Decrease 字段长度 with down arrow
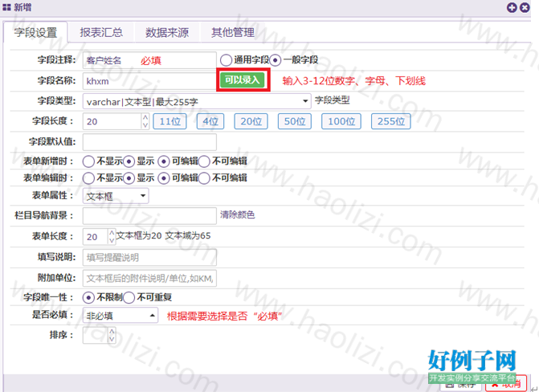Screen dimensions: 539x392 145,125
